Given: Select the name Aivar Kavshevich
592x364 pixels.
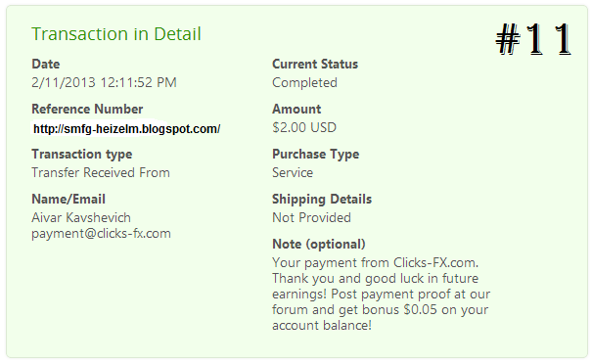Looking at the screenshot, I should click(x=81, y=217).
